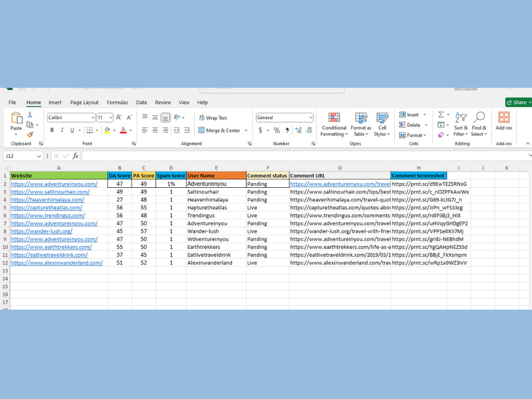Open the Add-ins button
The width and height of the screenshot is (532, 399).
coord(504,121)
